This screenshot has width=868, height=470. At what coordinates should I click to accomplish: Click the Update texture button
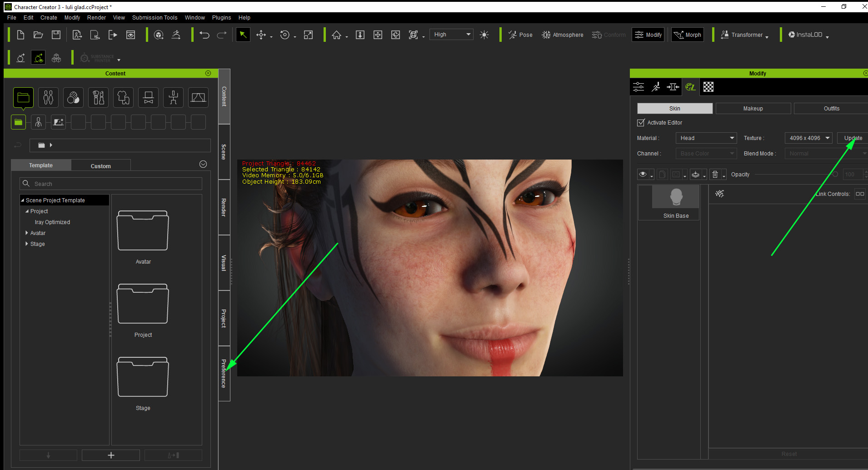click(x=853, y=138)
